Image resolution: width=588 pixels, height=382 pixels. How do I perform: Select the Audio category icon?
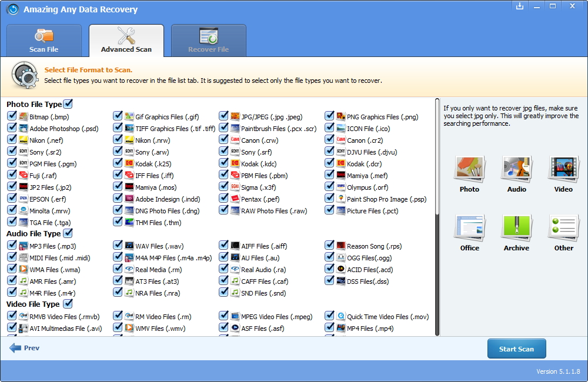point(516,168)
